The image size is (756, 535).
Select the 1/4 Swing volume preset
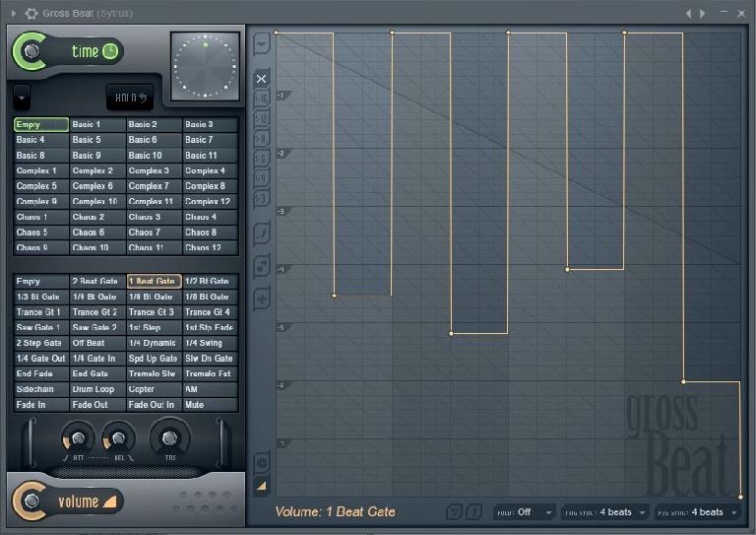pyautogui.click(x=211, y=343)
